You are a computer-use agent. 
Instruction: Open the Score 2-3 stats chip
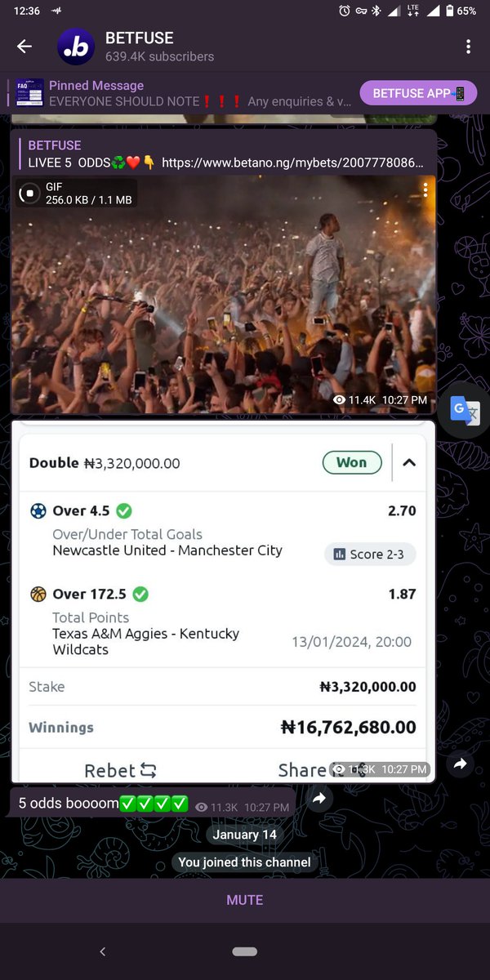coord(370,554)
